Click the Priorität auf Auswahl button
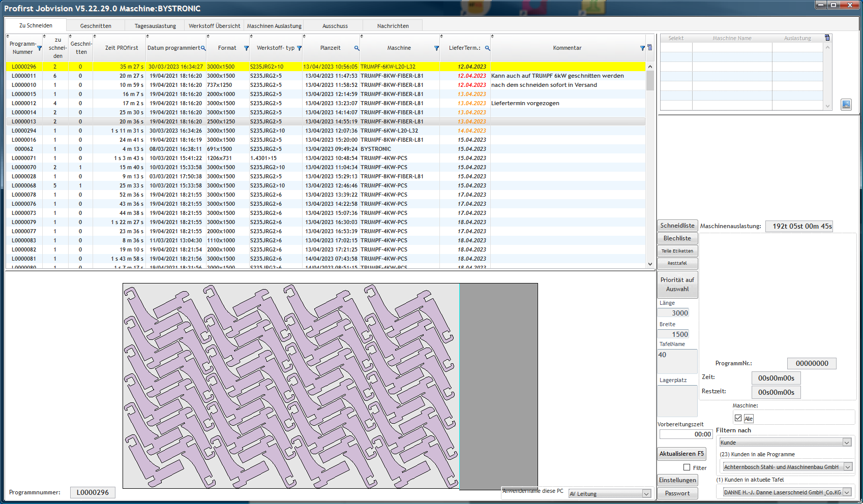 [x=677, y=285]
